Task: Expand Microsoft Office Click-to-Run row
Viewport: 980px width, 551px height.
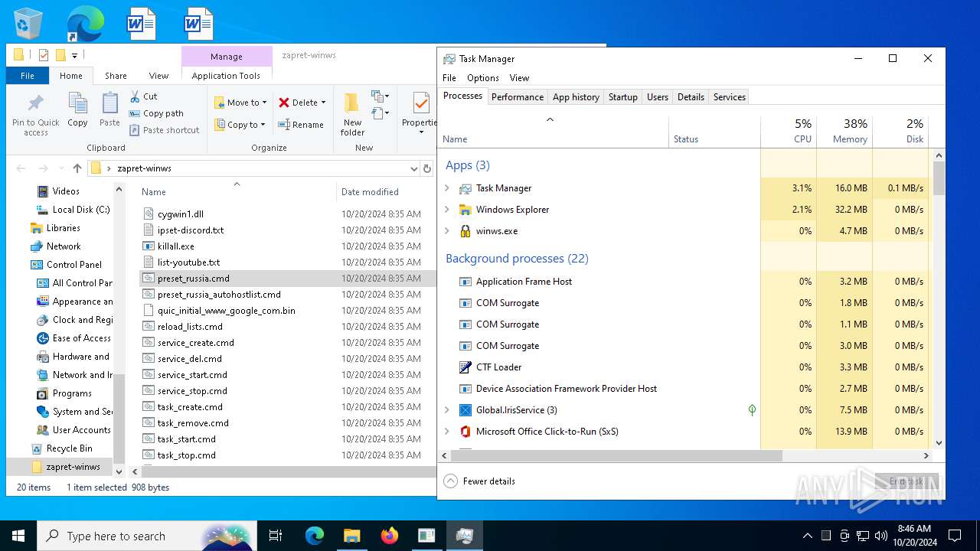Action: [447, 432]
